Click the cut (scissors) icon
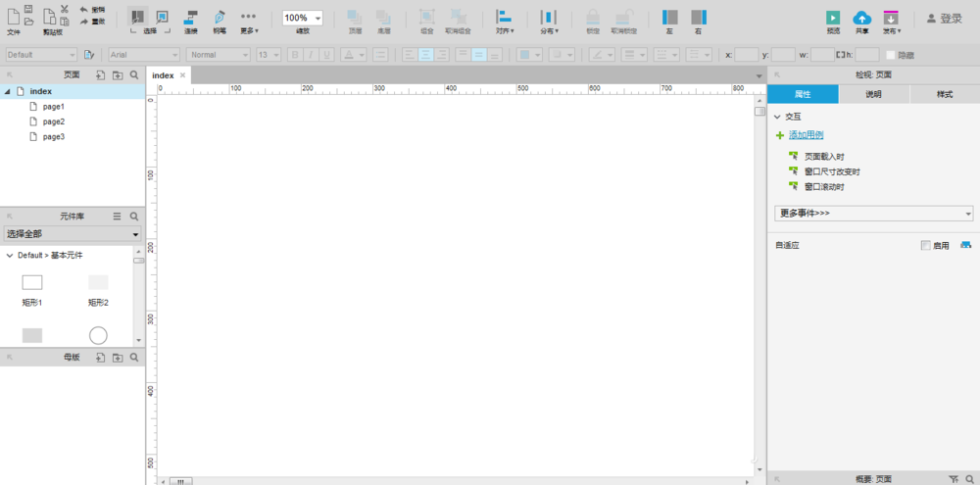 [65, 10]
